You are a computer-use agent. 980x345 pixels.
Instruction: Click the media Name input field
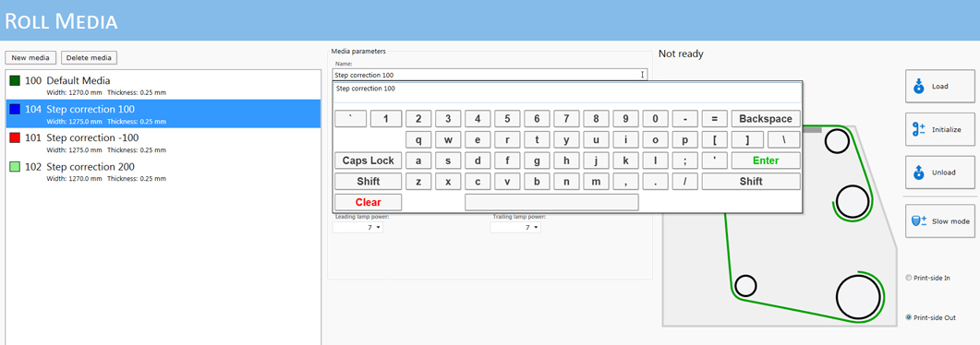[490, 75]
